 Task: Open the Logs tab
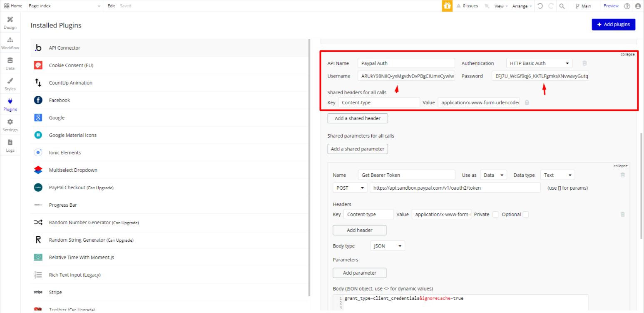pyautogui.click(x=10, y=145)
